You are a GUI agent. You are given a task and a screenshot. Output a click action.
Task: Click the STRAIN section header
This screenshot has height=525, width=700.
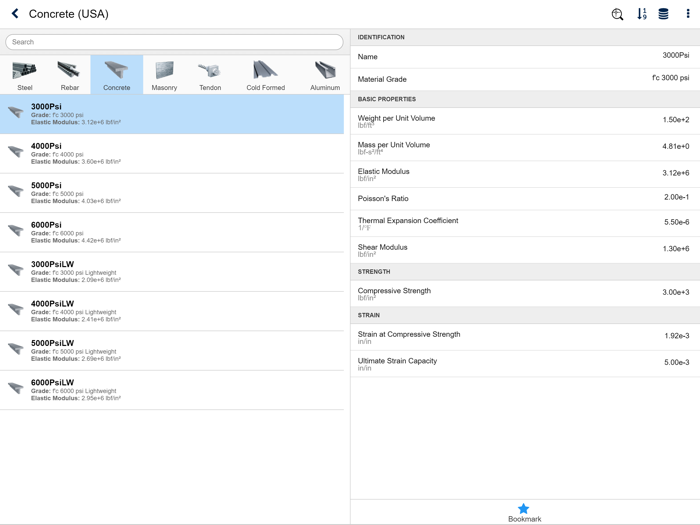coord(525,315)
